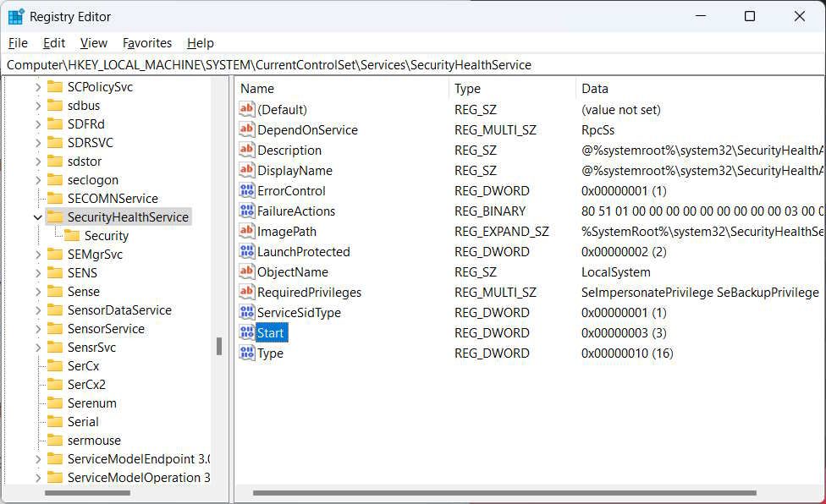Click the string icon beside RequiredPrivileges
This screenshot has height=504, width=826.
[246, 292]
